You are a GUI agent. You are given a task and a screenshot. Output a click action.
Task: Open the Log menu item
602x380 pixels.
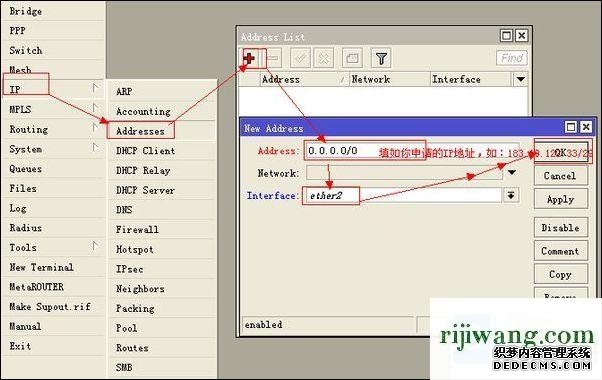53,208
